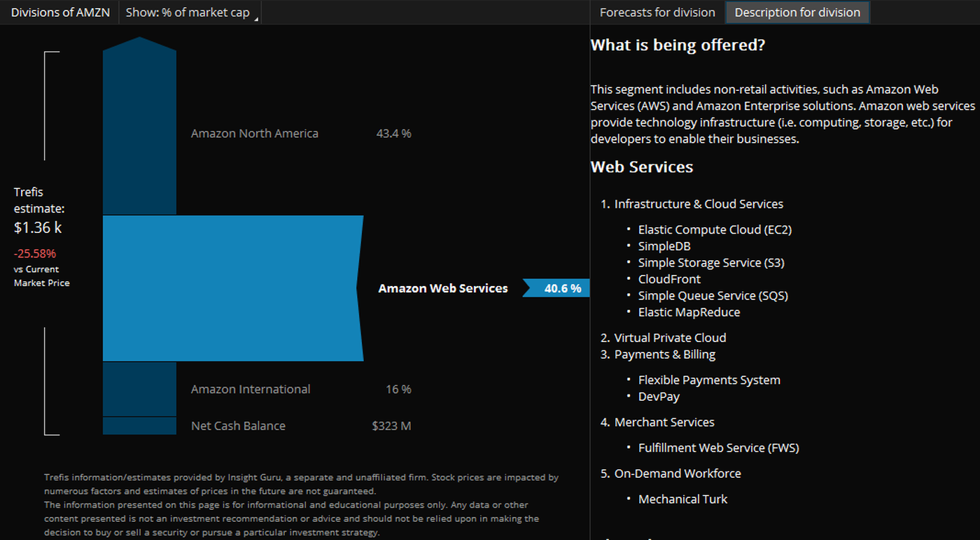Viewport: 980px width, 540px height.
Task: Click the Amazon International label
Action: [251, 390]
